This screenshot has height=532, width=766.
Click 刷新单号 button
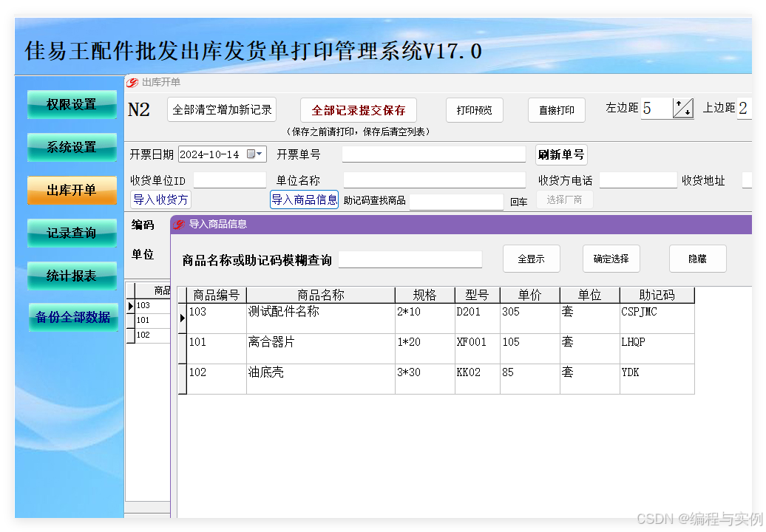(561, 154)
